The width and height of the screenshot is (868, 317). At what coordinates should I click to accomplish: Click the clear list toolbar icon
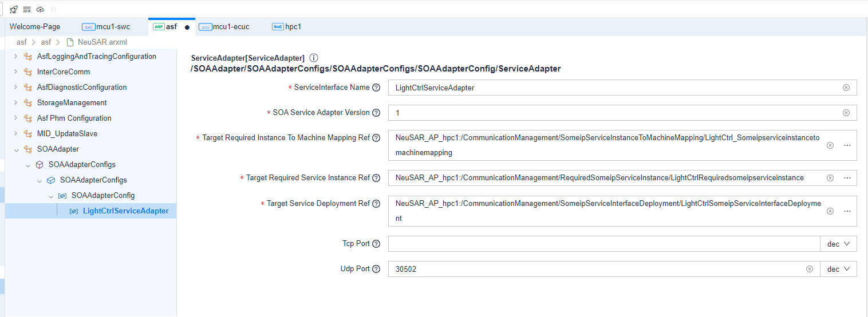[x=27, y=10]
